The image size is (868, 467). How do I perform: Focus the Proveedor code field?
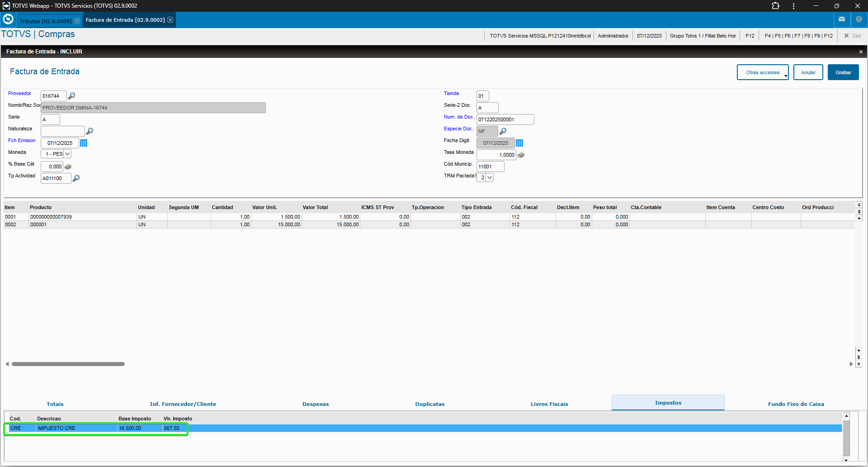[x=53, y=96]
